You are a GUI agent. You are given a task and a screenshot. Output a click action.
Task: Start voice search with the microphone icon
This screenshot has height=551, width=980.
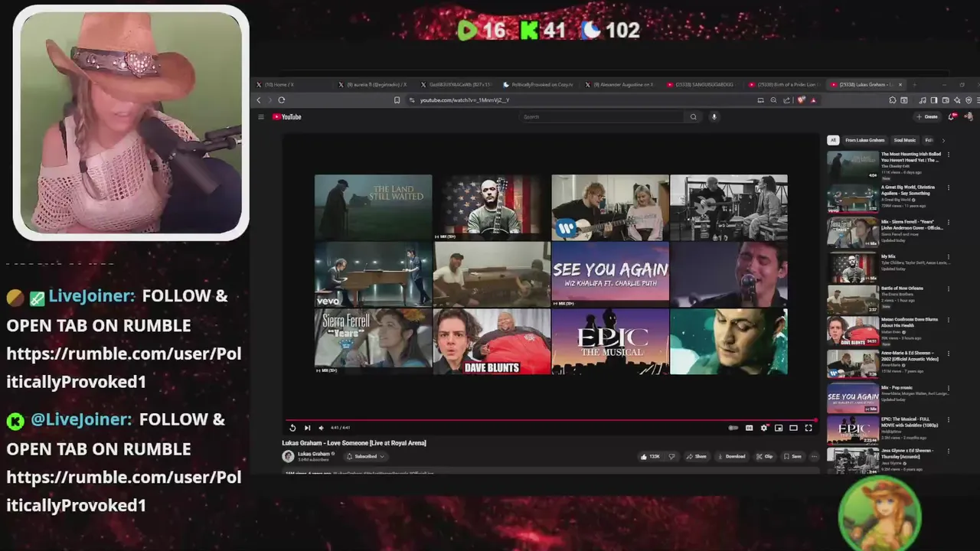coord(714,117)
